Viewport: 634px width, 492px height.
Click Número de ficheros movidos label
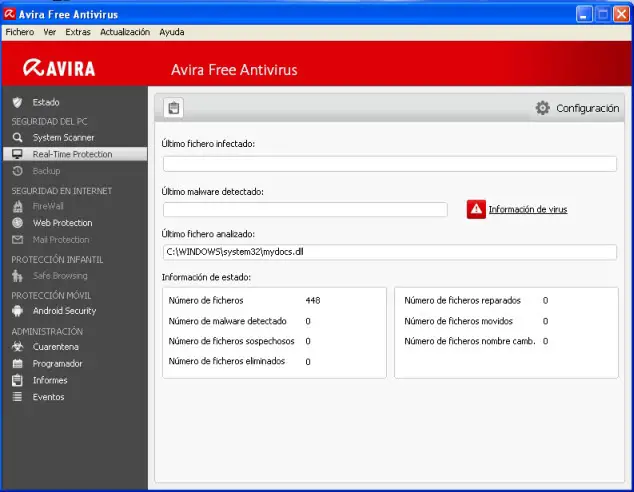[x=459, y=321]
